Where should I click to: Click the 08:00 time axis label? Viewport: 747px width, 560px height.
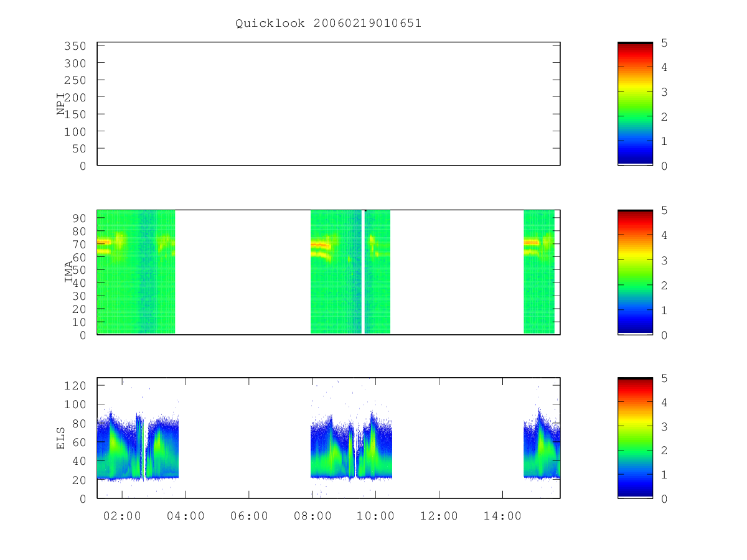click(x=312, y=516)
